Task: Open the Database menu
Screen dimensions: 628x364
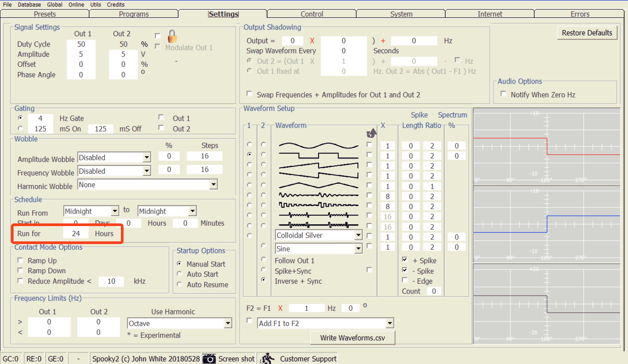Action: [x=29, y=4]
